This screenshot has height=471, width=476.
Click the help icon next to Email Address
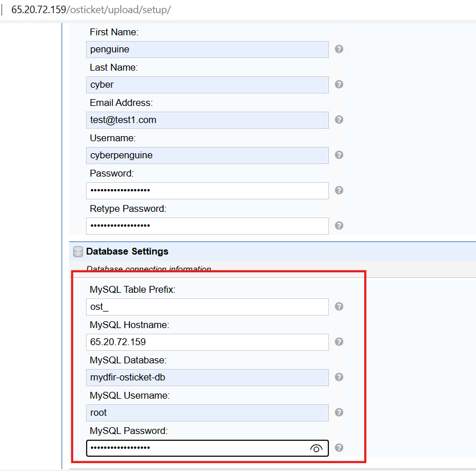[339, 120]
